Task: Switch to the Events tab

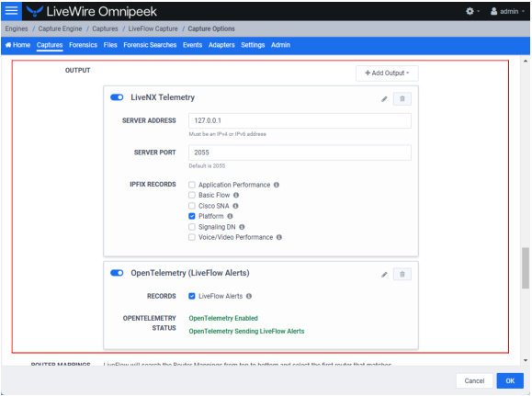Action: 192,45
